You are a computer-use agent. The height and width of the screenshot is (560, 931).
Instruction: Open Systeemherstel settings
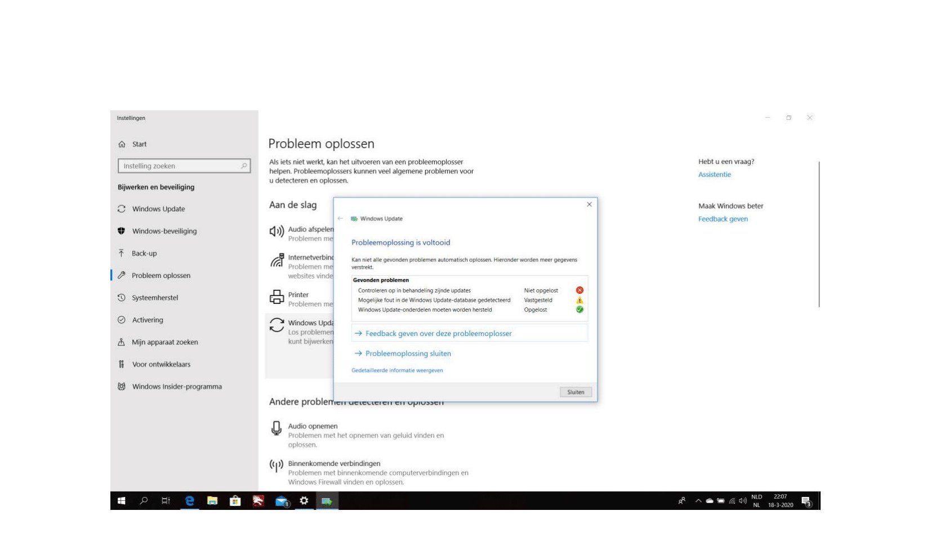pyautogui.click(x=155, y=298)
